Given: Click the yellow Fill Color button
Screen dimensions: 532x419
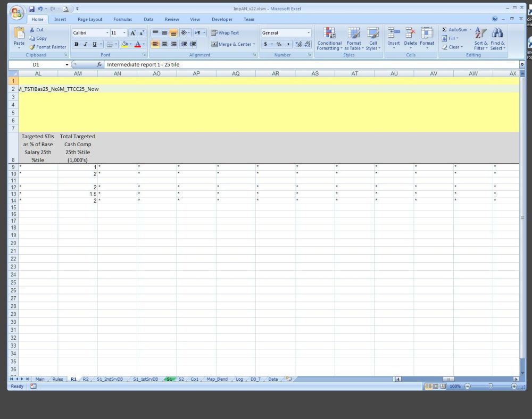Looking at the screenshot, I should pyautogui.click(x=124, y=44).
